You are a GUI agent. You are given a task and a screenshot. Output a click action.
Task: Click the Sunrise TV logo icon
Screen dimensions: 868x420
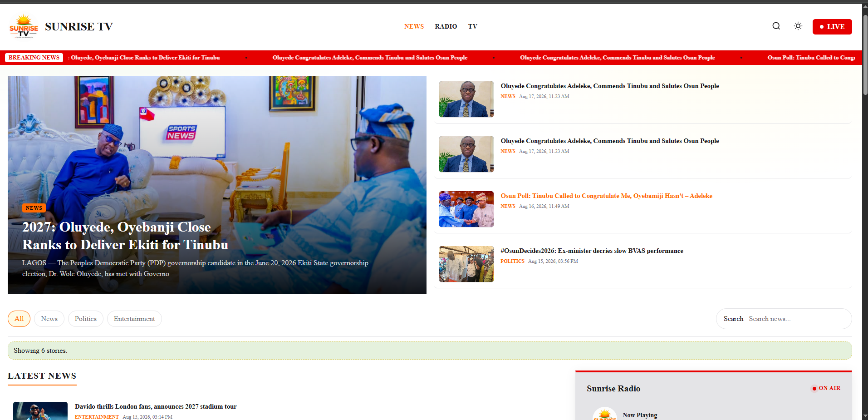[x=24, y=26]
